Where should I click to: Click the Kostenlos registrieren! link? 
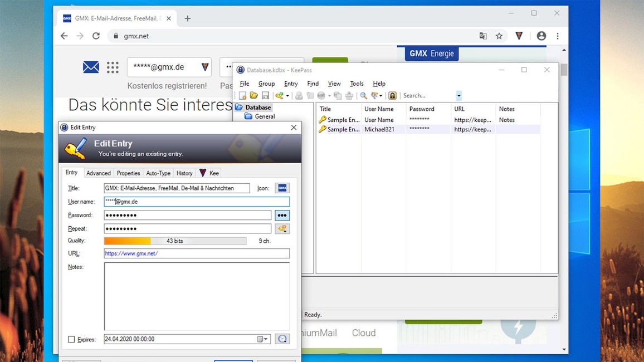pyautogui.click(x=167, y=86)
